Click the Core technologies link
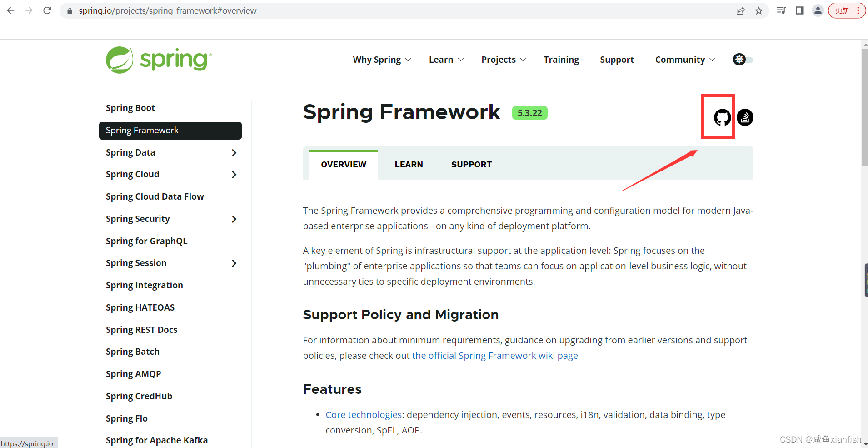Viewport: 868px width, 448px height. [x=363, y=414]
